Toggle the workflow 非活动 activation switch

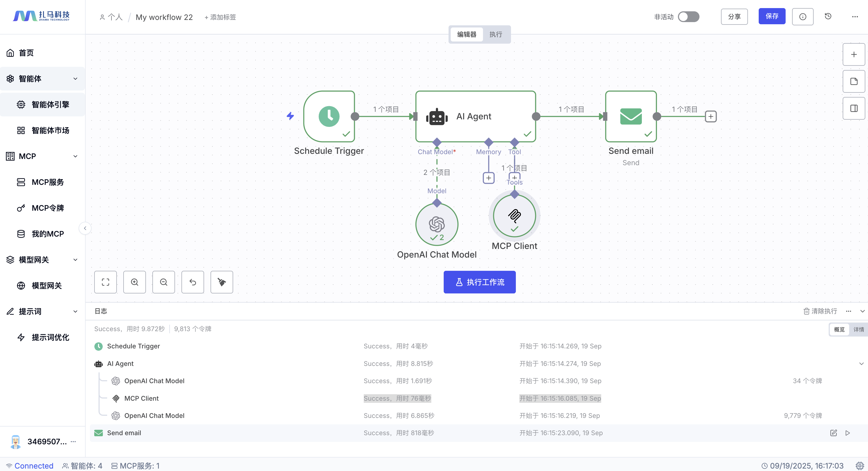[688, 16]
